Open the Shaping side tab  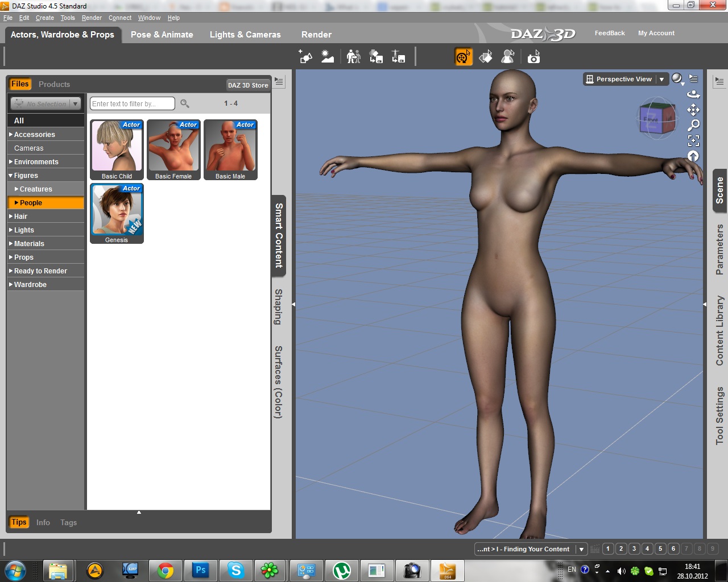pyautogui.click(x=278, y=307)
